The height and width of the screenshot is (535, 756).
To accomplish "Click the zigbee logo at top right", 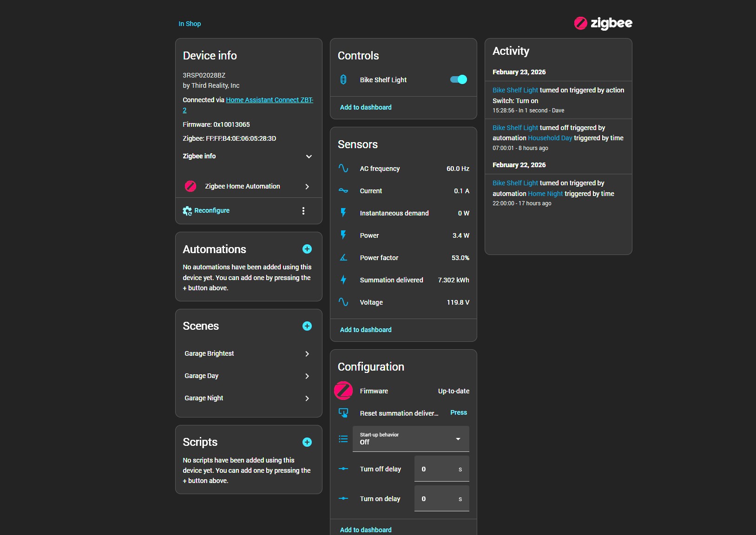I will pyautogui.click(x=603, y=23).
